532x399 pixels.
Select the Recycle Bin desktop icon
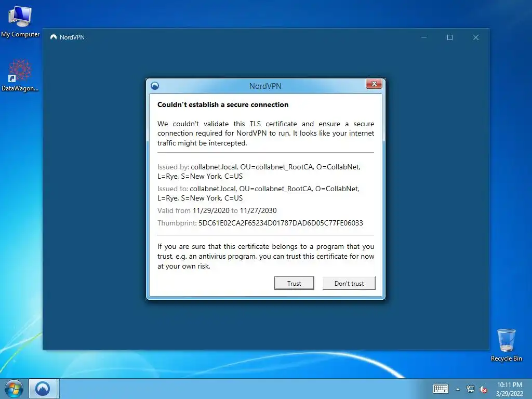click(x=506, y=345)
